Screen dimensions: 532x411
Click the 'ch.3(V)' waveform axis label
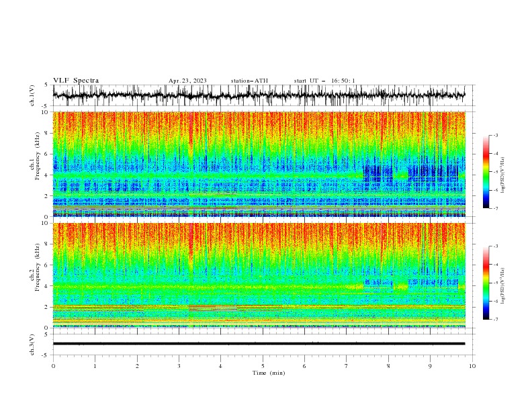pyautogui.click(x=32, y=345)
